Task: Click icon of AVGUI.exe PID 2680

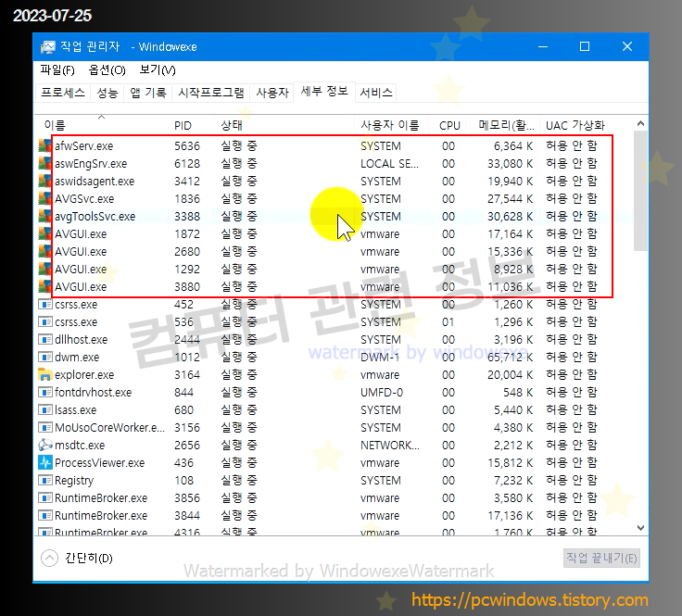Action: 44,251
